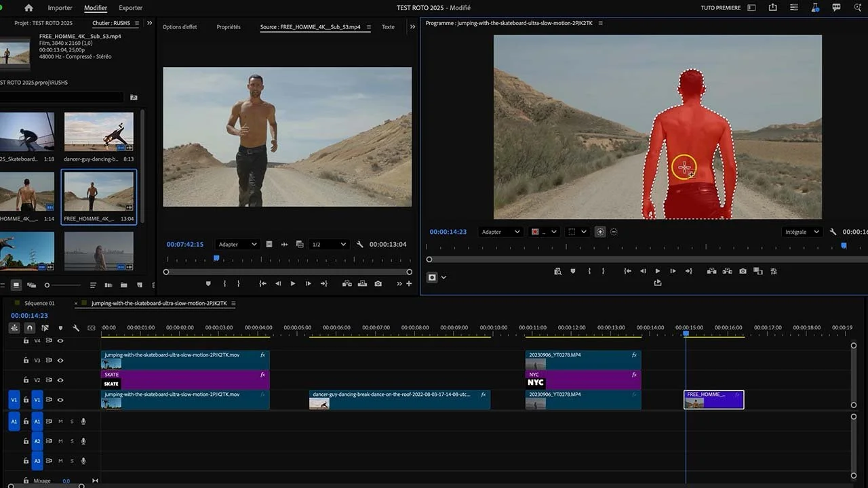Switch to the Exporter workspace tab

click(130, 8)
